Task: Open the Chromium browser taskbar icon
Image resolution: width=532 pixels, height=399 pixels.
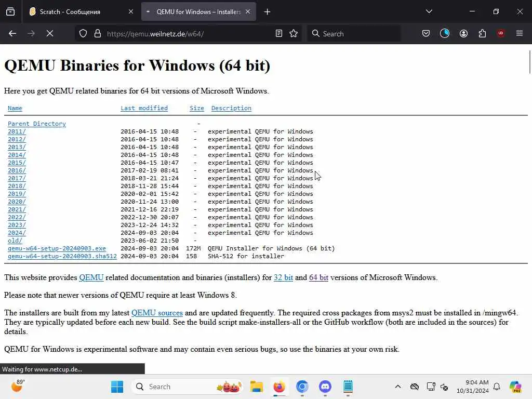Action: coord(302,387)
